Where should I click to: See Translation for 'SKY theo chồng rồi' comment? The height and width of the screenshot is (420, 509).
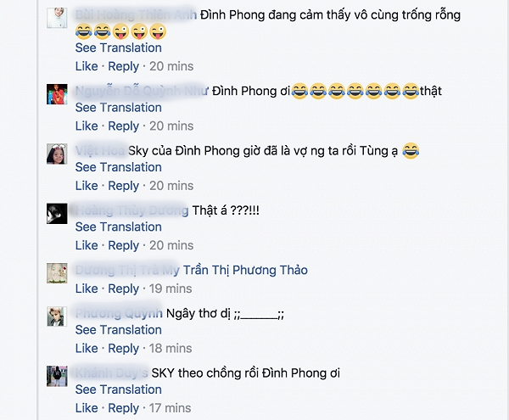(119, 389)
